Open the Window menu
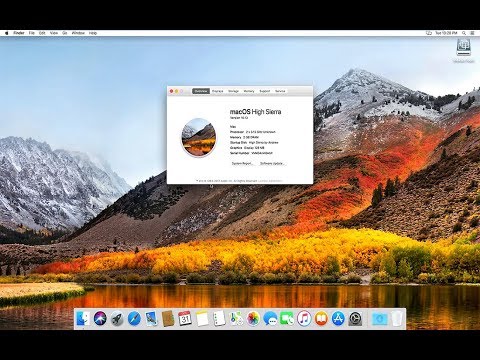The height and width of the screenshot is (360, 480). pos(78,33)
